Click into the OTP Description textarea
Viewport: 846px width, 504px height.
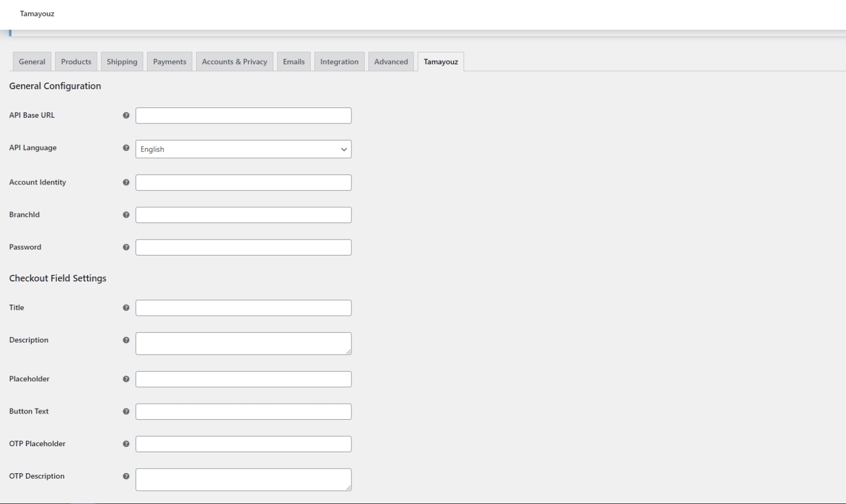243,480
